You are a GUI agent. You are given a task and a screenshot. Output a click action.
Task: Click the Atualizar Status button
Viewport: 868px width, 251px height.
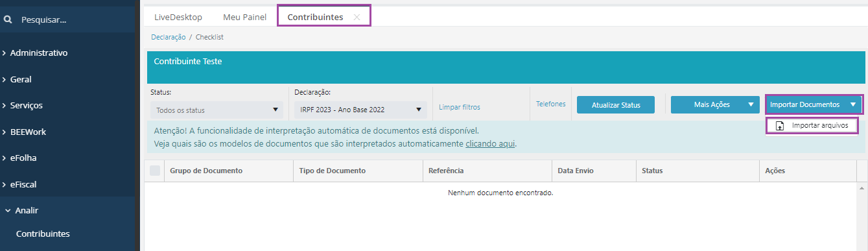616,104
